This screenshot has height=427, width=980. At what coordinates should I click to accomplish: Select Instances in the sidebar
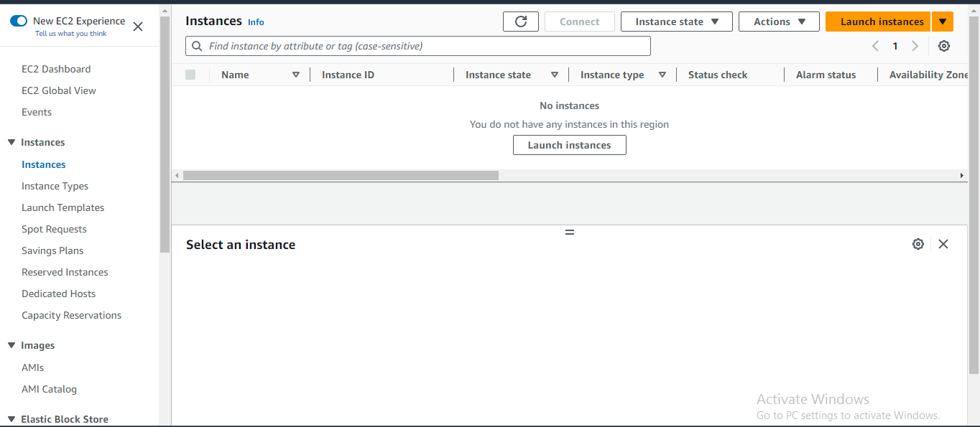[x=44, y=164]
